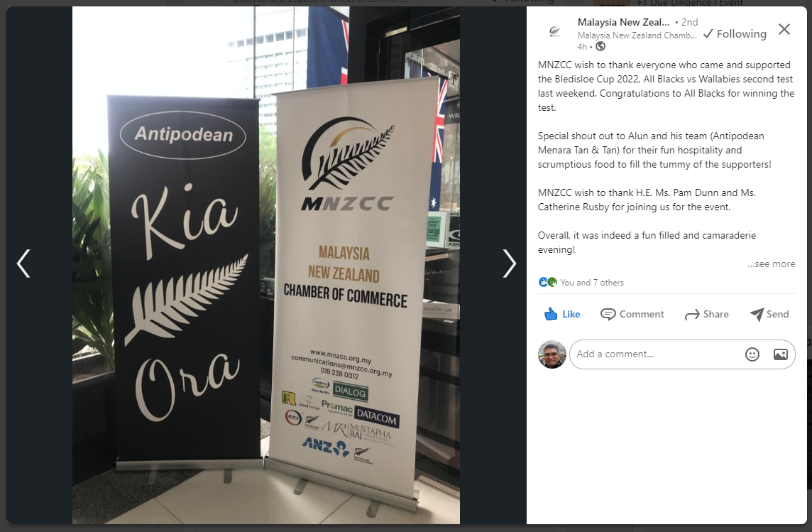This screenshot has height=532, width=812.
Task: Toggle the Following status for this page
Action: [735, 33]
